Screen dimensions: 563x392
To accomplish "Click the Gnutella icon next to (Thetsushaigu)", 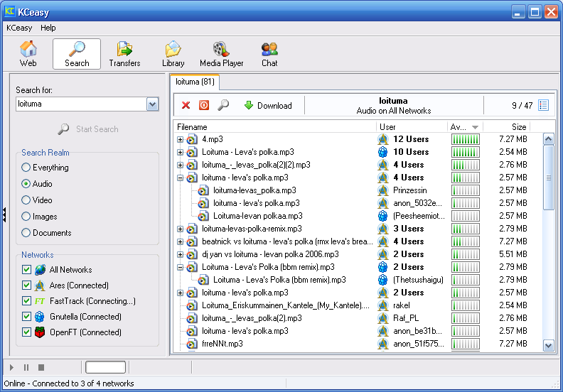I will tap(383, 280).
